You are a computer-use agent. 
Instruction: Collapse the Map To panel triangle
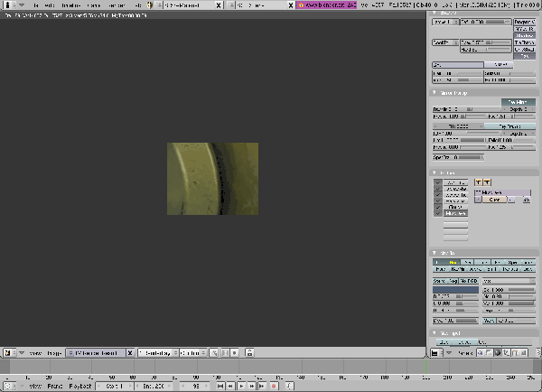(435, 253)
